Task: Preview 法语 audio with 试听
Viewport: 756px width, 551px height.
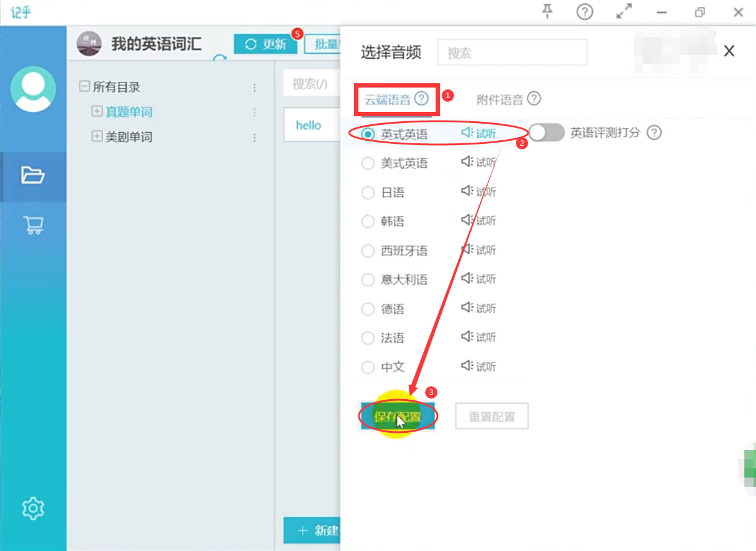Action: coord(478,337)
